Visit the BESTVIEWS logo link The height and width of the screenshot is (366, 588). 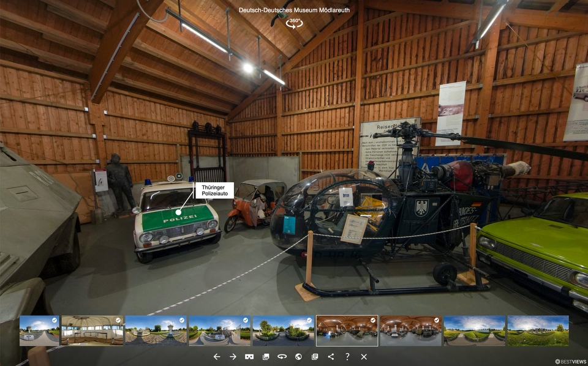(x=569, y=361)
